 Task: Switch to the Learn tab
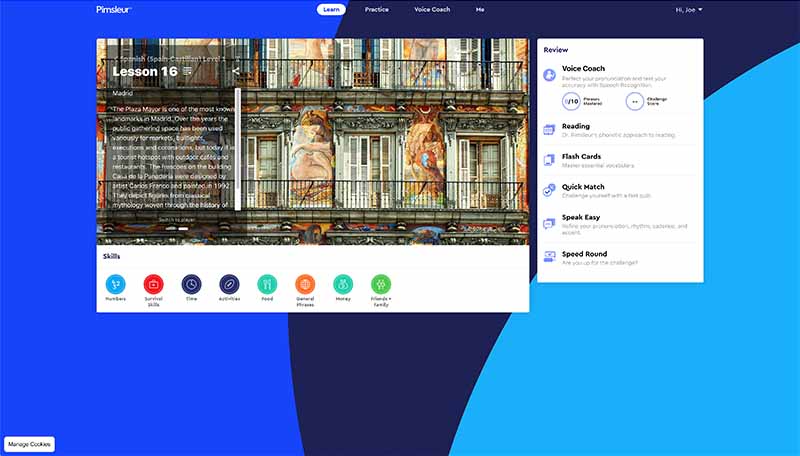pyautogui.click(x=331, y=9)
